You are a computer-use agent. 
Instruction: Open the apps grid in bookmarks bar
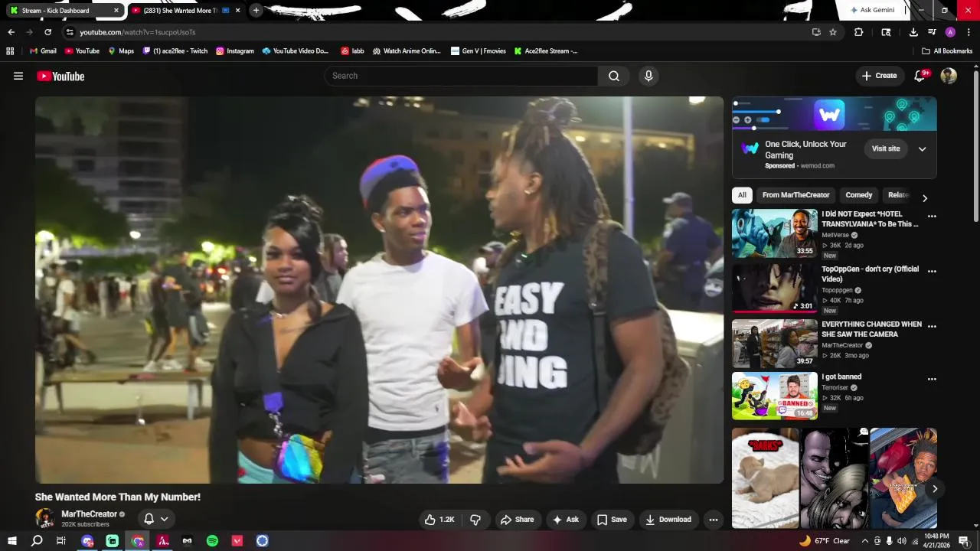pyautogui.click(x=10, y=51)
